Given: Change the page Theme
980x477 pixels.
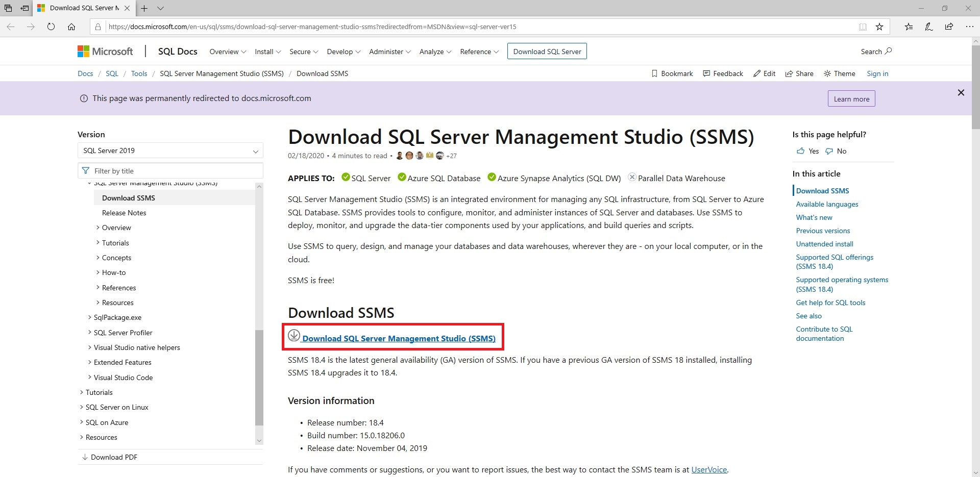Looking at the screenshot, I should point(839,73).
